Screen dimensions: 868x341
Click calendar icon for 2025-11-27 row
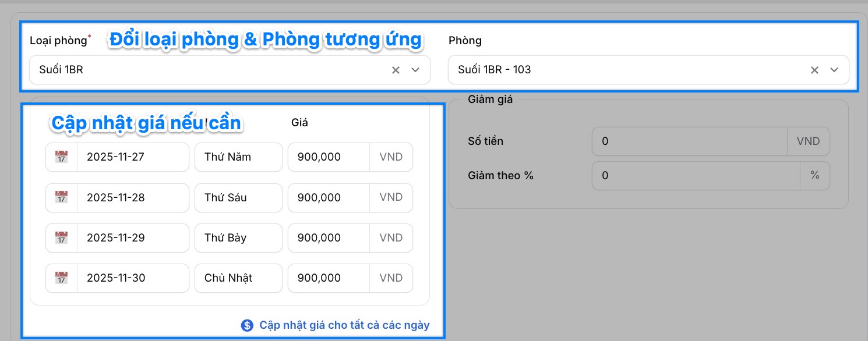click(61, 157)
